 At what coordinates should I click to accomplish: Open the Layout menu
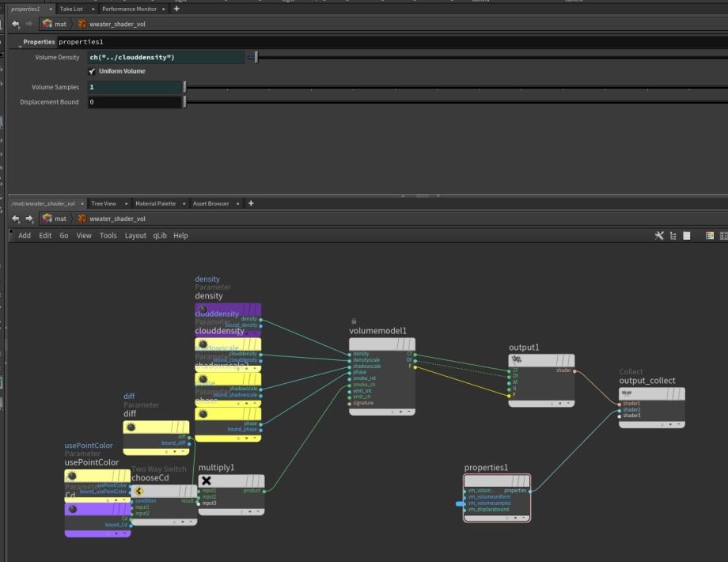tap(135, 235)
